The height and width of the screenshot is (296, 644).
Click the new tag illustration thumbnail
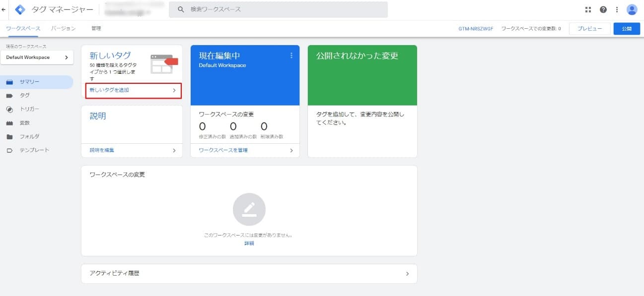click(164, 64)
